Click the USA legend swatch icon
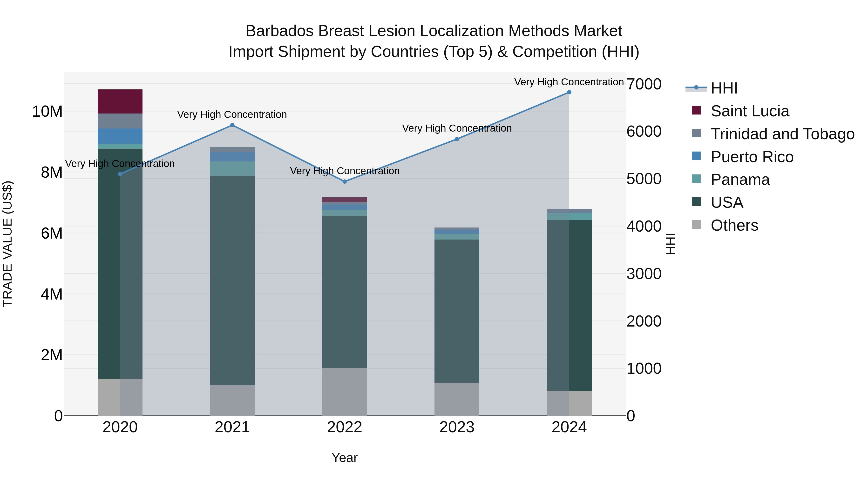868x488 pixels. (696, 202)
